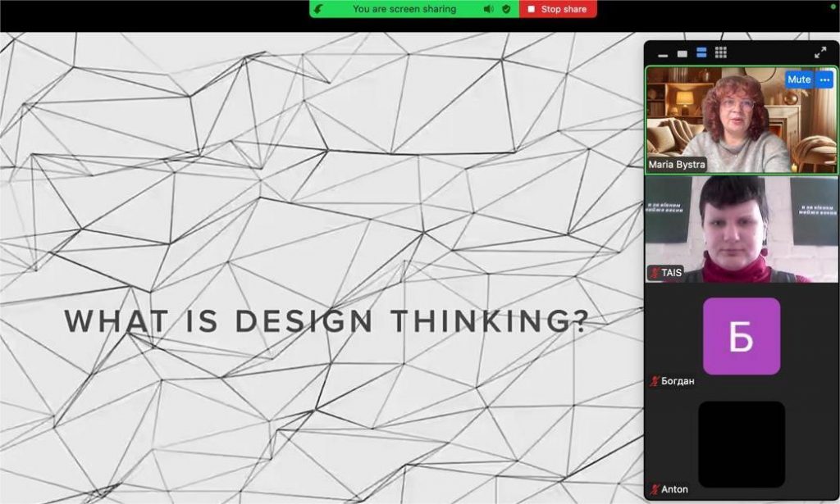
Task: Switch to single active speaker view icon
Action: 682,53
